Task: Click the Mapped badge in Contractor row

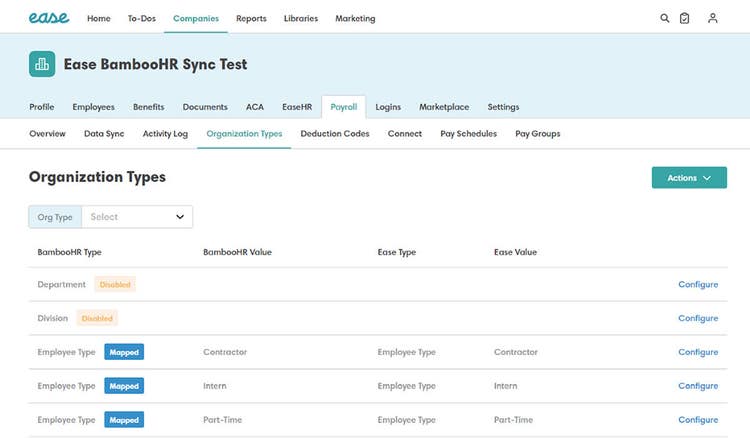Action: (124, 352)
